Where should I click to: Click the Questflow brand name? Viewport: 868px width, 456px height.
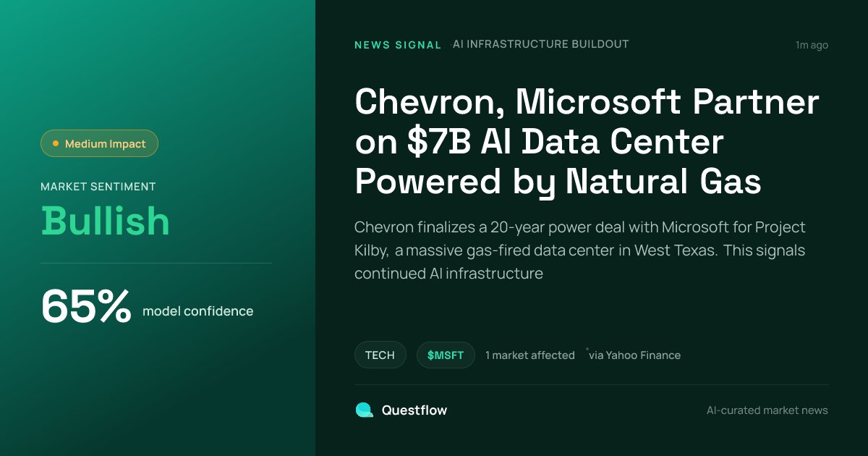tap(414, 410)
